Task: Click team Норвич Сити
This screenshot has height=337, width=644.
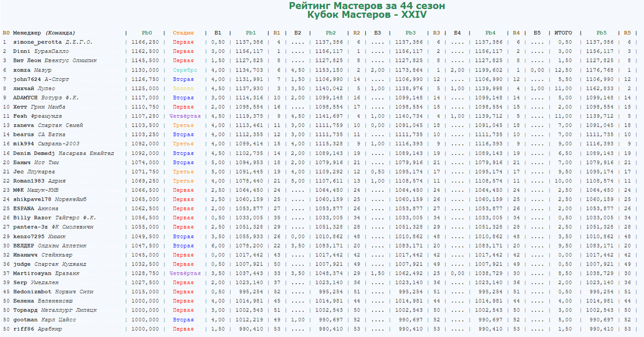Action: coord(74,292)
